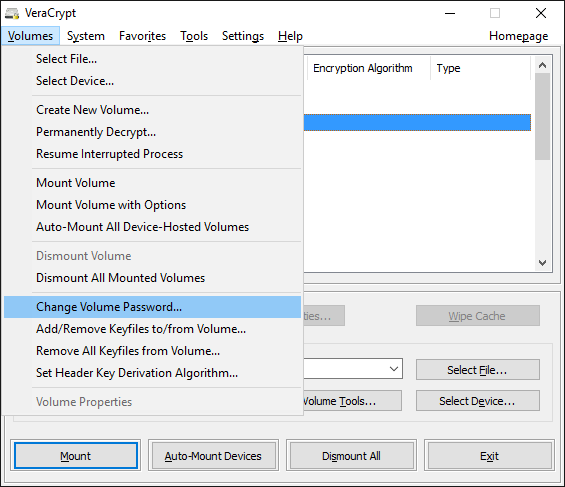Viewport: 565px width, 487px height.
Task: Open the Homepage link
Action: [x=518, y=36]
